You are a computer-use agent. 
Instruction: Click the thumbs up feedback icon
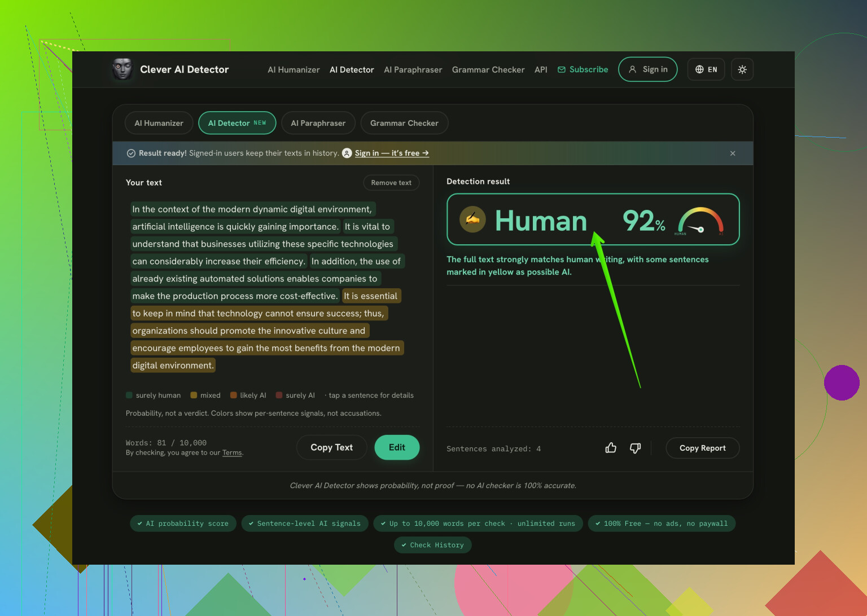(x=611, y=448)
